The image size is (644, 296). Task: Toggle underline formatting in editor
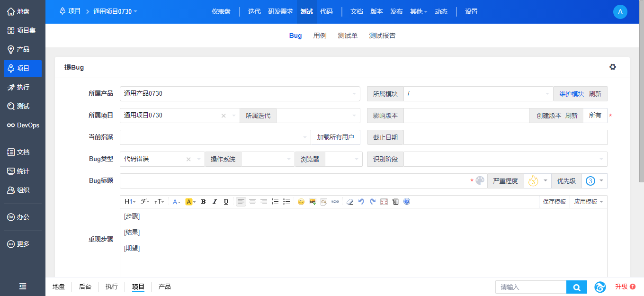click(226, 202)
